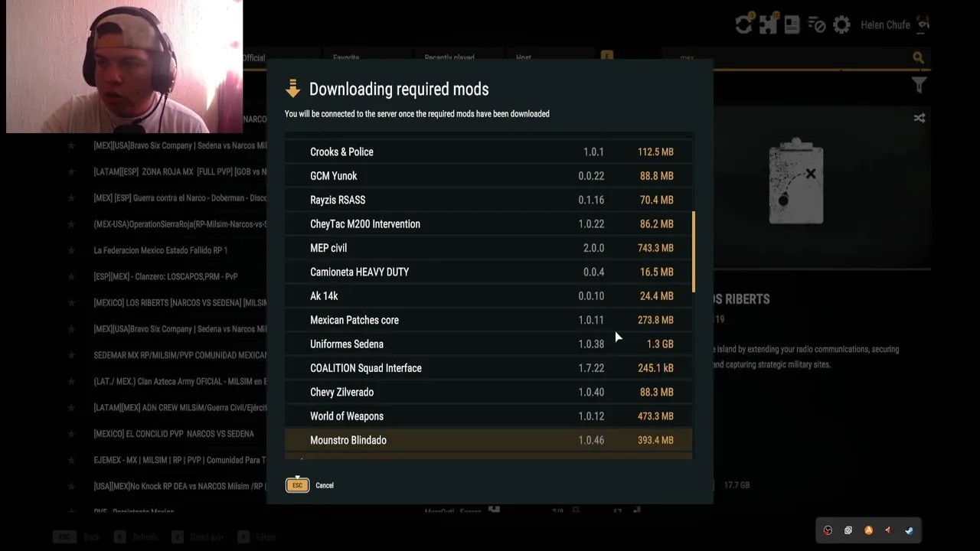Select the Chevy Zilverado mod row
The width and height of the screenshot is (980, 551).
coord(488,392)
